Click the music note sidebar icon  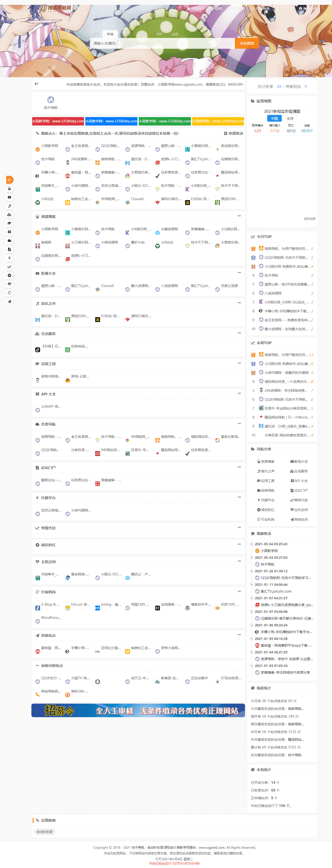point(9,206)
